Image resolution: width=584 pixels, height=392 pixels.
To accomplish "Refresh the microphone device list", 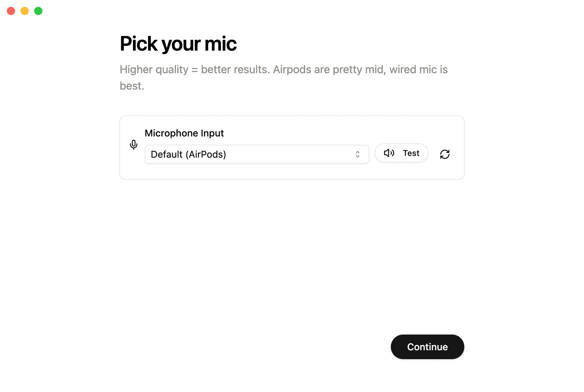I will tap(444, 154).
